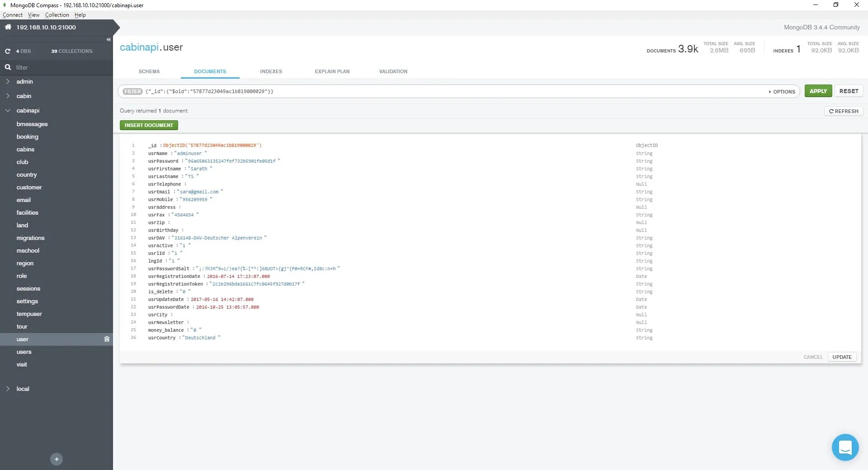
Task: Open the VALIDATION tab
Action: click(393, 71)
